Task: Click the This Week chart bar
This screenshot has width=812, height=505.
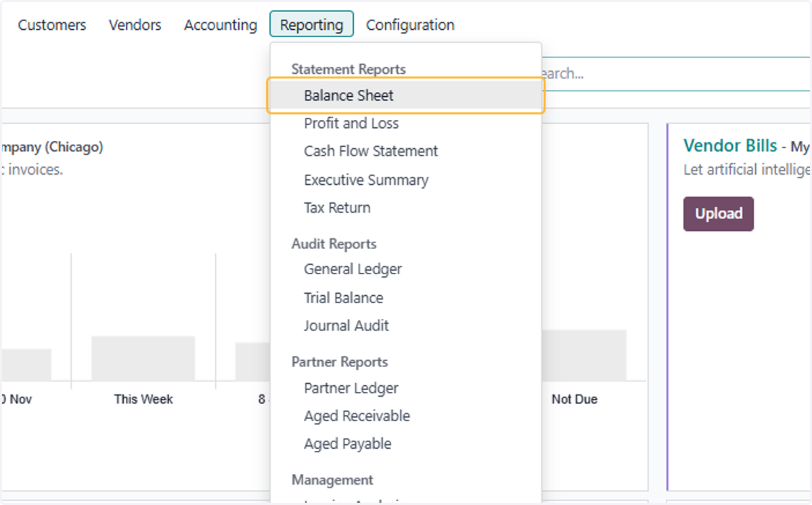Action: click(x=143, y=358)
